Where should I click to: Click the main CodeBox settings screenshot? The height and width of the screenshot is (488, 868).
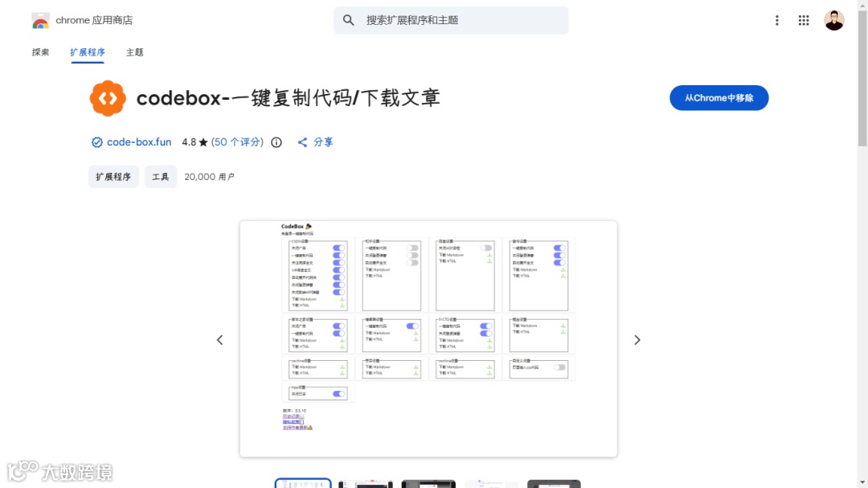tap(428, 339)
